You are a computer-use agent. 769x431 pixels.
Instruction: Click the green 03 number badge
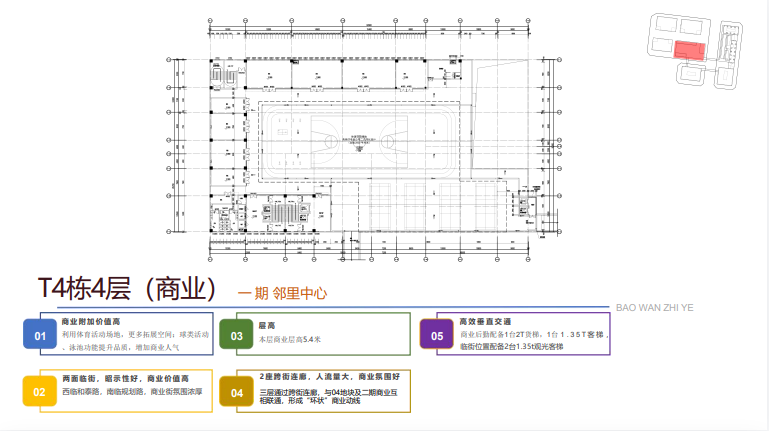pos(236,333)
